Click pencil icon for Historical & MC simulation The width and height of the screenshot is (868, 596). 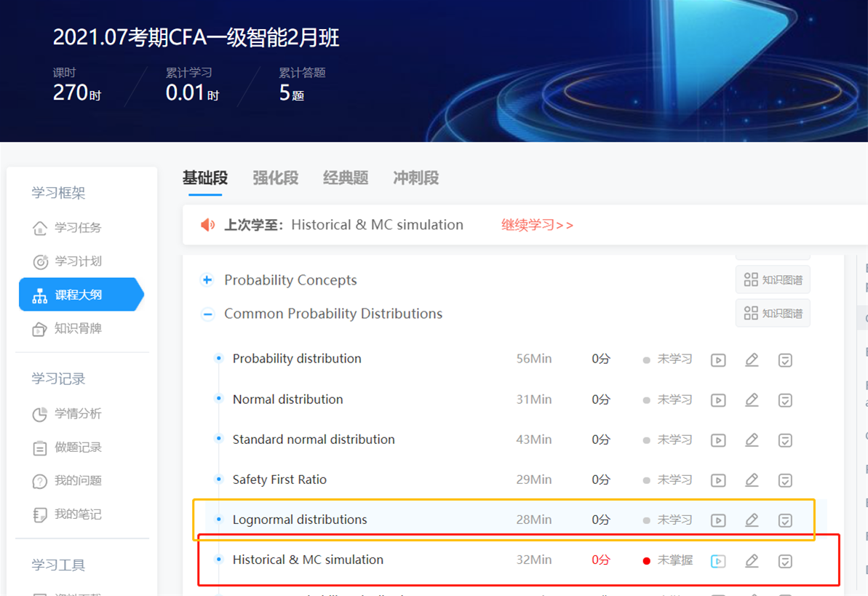(x=751, y=561)
